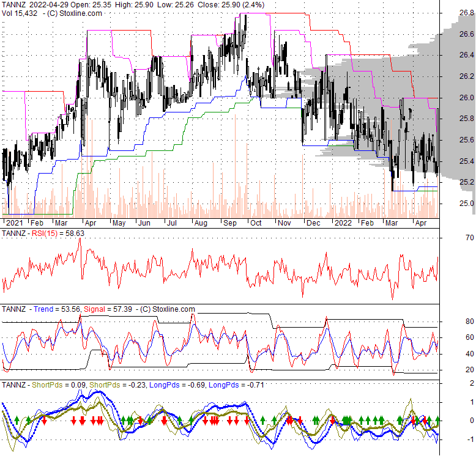Click the 26.8 price axis label

[466, 13]
